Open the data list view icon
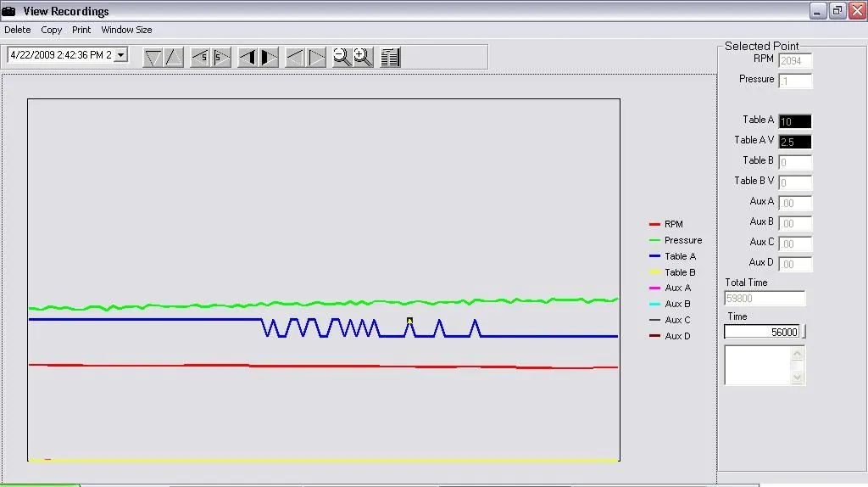The height and width of the screenshot is (487, 868). [390, 57]
